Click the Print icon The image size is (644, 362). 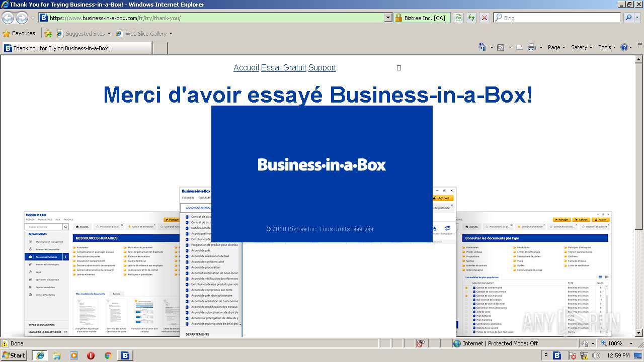pos(532,47)
